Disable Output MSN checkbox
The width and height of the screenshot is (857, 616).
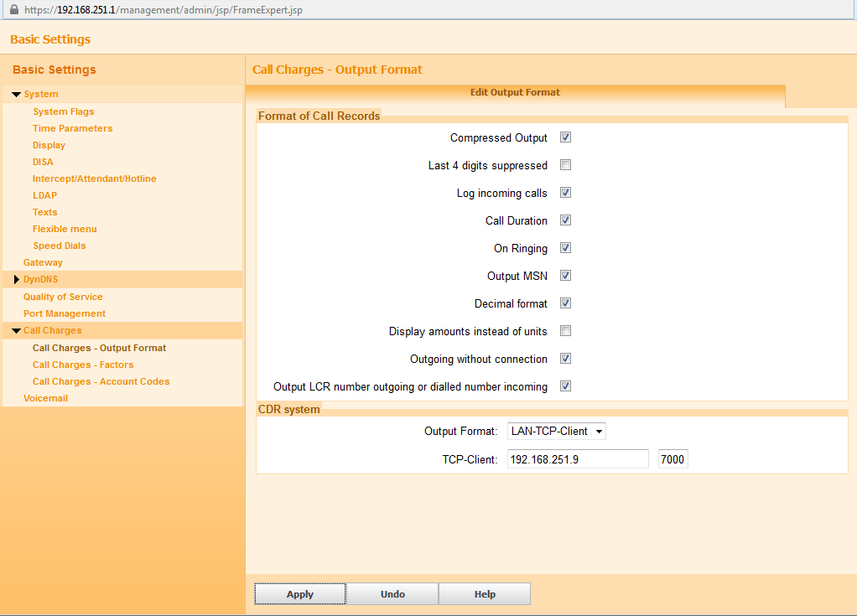(566, 276)
